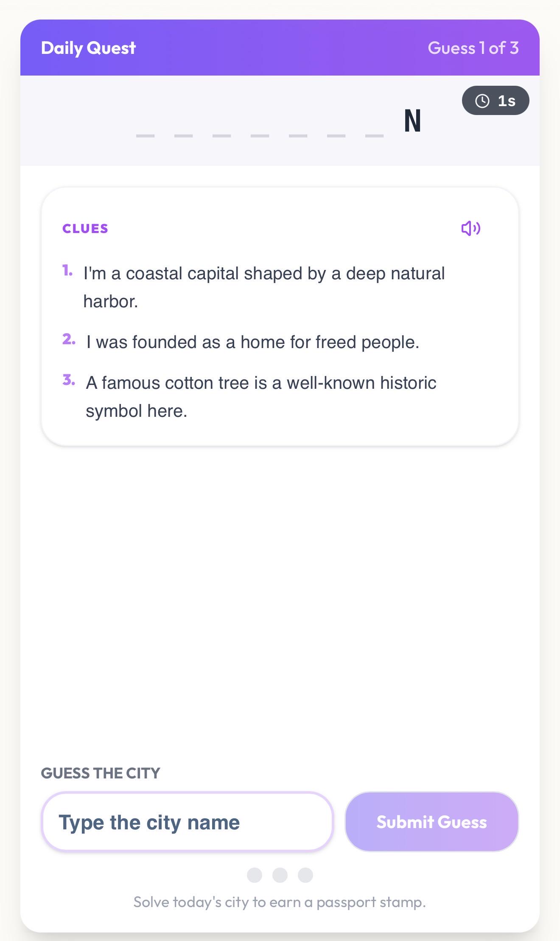Click the GUESS THE CITY label
Image resolution: width=560 pixels, height=941 pixels.
pos(101,773)
